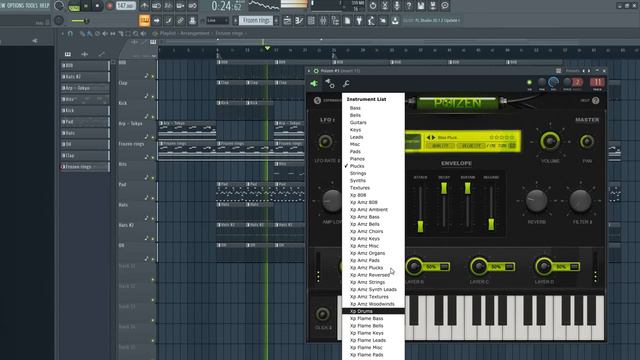Click the Master Volume knob
Image resolution: width=640 pixels, height=360 pixels.
[550, 141]
